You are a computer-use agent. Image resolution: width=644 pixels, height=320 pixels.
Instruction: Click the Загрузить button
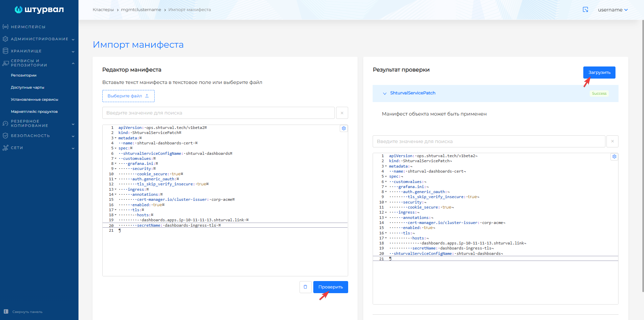[x=599, y=73]
